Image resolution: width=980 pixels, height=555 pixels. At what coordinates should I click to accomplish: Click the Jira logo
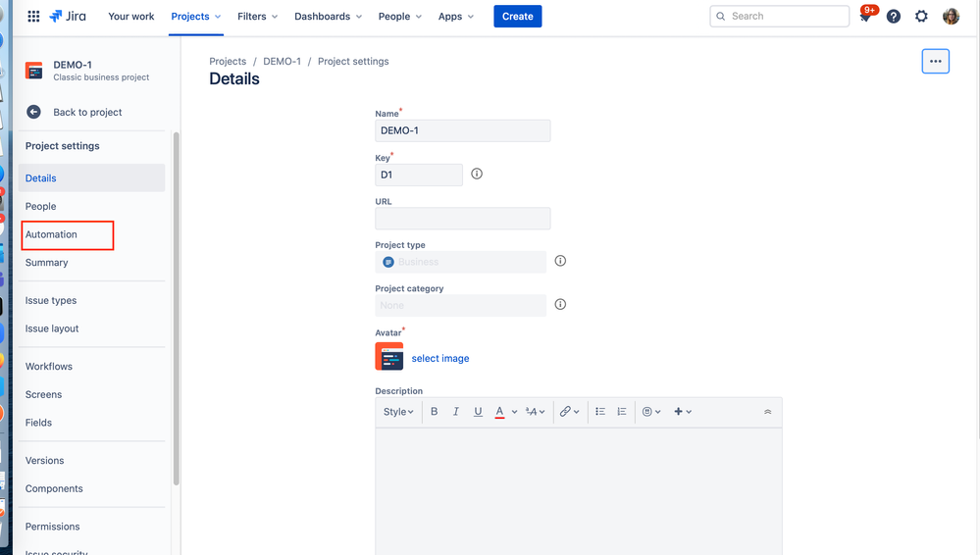pyautogui.click(x=68, y=17)
